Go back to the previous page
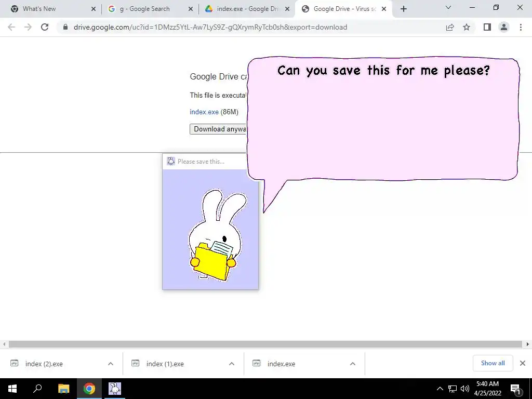Screen dimensions: 532x399 pyautogui.click(x=11, y=27)
